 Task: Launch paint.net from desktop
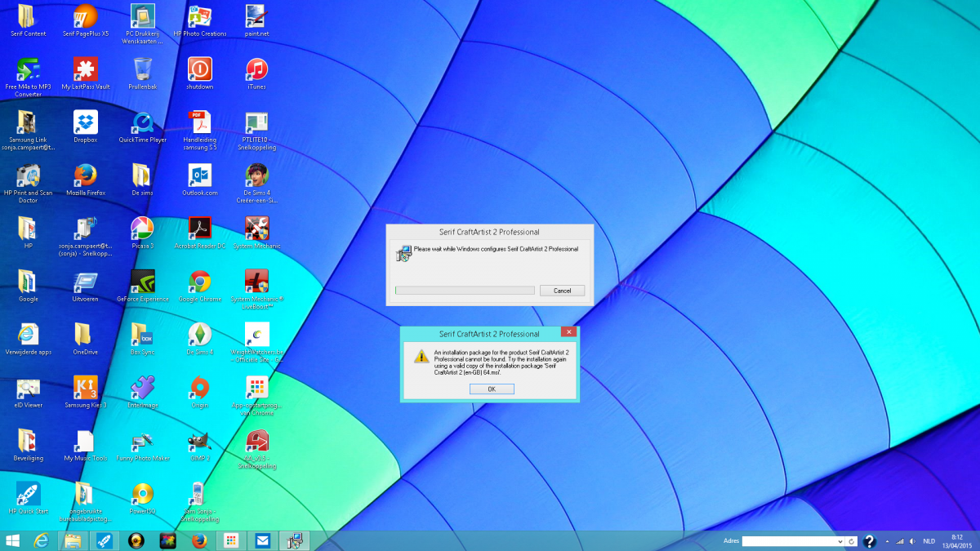coord(256,21)
